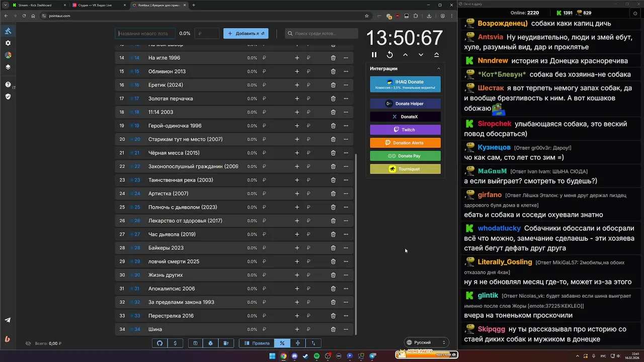Image resolution: width=644 pixels, height=362 pixels.
Task: Open the layers icon in left sidebar
Action: click(8, 67)
